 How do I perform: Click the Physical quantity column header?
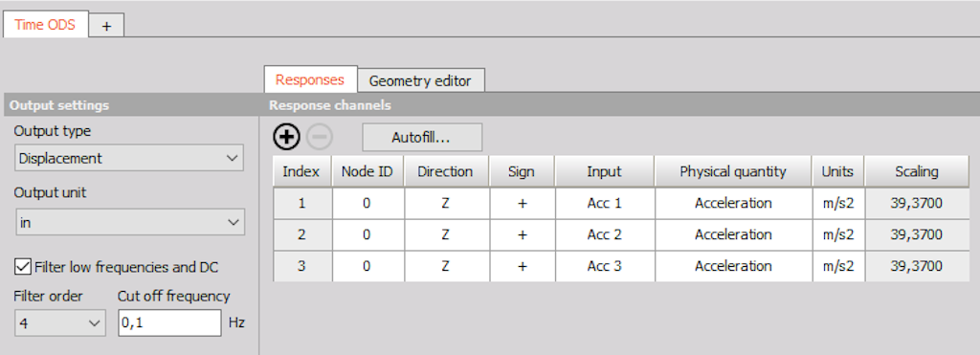pyautogui.click(x=733, y=171)
